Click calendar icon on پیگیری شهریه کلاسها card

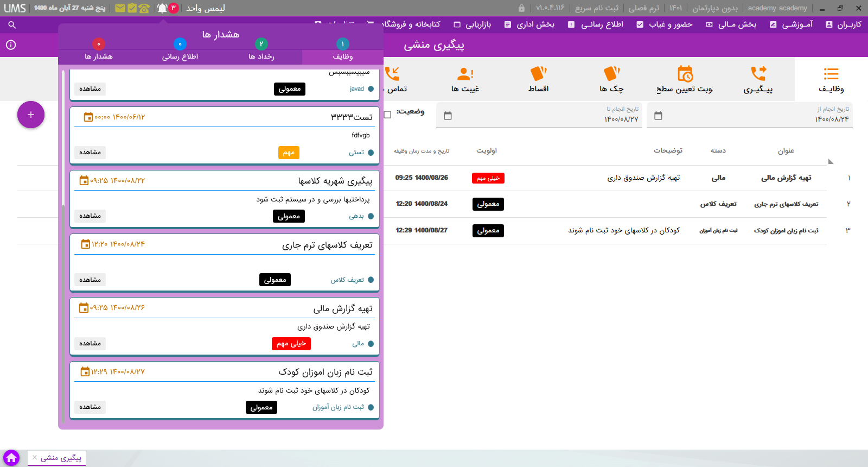tap(84, 180)
